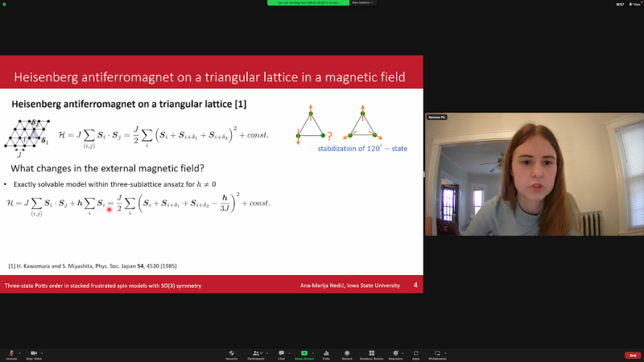Open the Participants panel
This screenshot has height=362, width=644.
[x=256, y=355]
